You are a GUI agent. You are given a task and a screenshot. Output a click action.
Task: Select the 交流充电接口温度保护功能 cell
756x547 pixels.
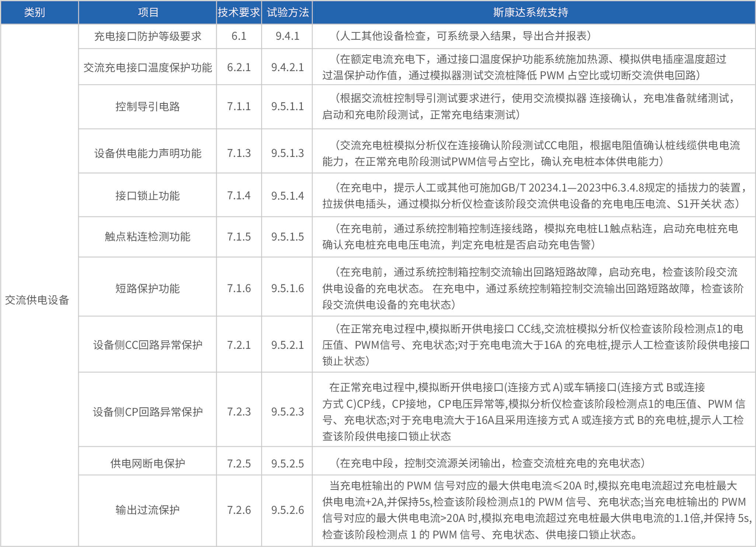tap(147, 67)
